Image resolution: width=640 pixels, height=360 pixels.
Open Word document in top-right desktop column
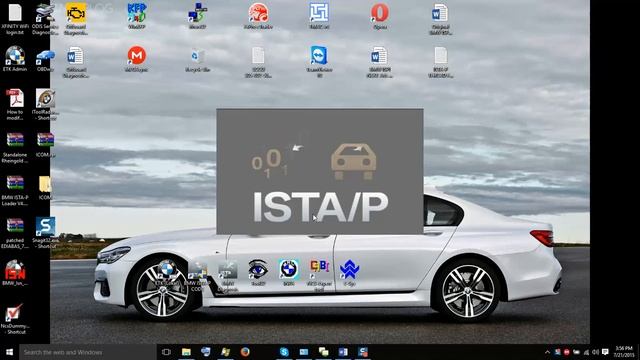(440, 19)
